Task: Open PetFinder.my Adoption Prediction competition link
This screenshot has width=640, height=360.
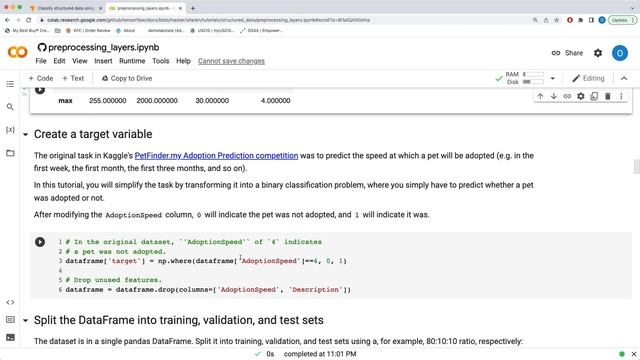Action: [216, 156]
